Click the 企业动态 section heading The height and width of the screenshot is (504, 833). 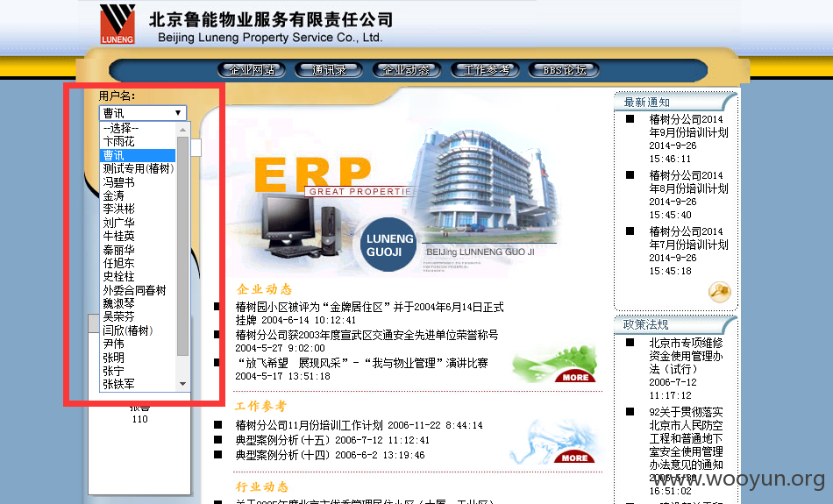[x=264, y=289]
